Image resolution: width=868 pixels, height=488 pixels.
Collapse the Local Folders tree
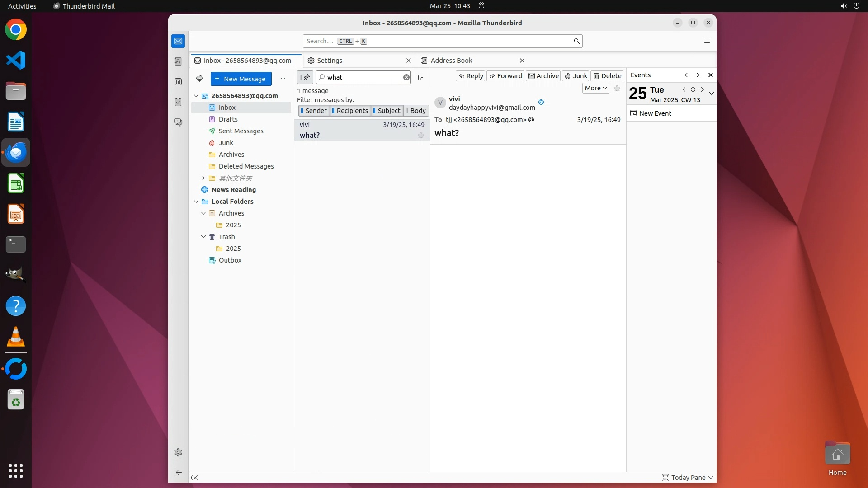(x=196, y=202)
